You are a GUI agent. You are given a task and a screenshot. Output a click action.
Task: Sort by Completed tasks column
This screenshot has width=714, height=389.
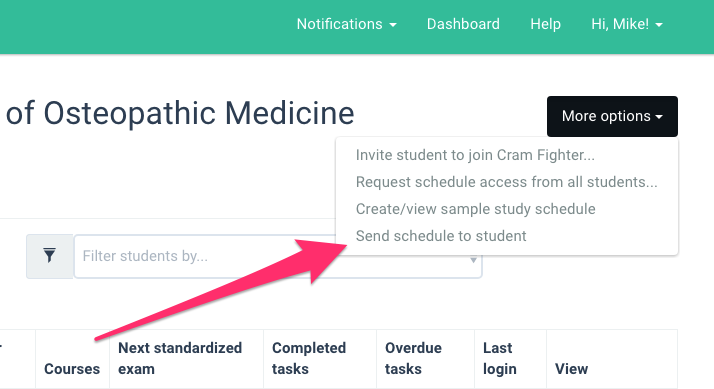309,358
